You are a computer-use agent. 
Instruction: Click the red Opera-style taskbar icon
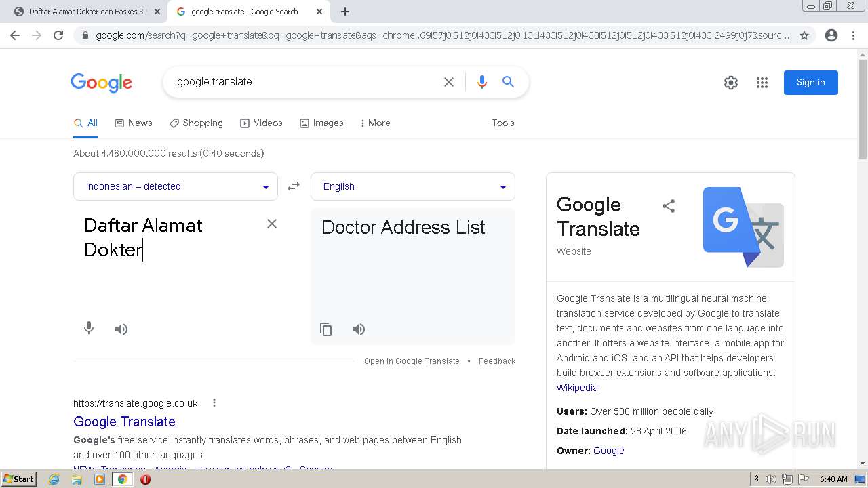click(x=145, y=479)
